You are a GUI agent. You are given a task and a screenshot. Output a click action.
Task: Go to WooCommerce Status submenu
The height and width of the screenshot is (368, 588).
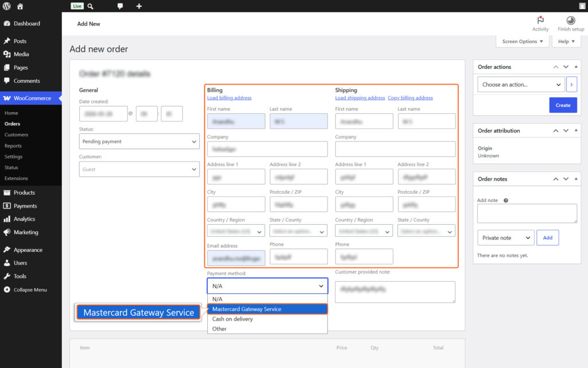click(x=11, y=167)
